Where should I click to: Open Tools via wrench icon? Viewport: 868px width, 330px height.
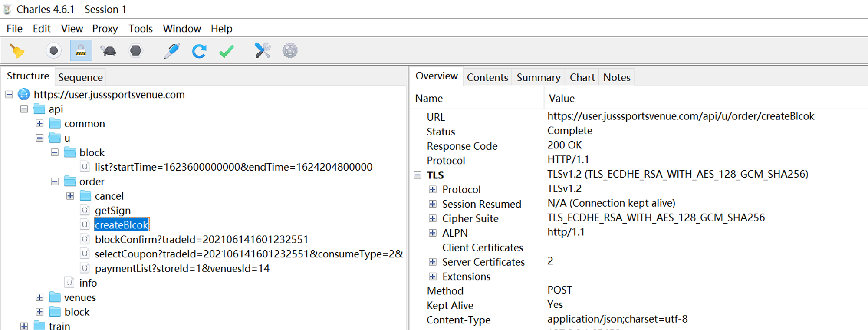point(263,51)
